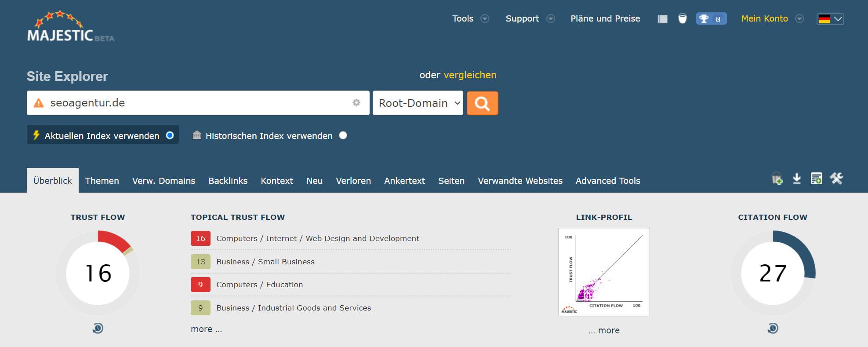Open the Neu tab
This screenshot has height=347, width=868.
pos(314,180)
